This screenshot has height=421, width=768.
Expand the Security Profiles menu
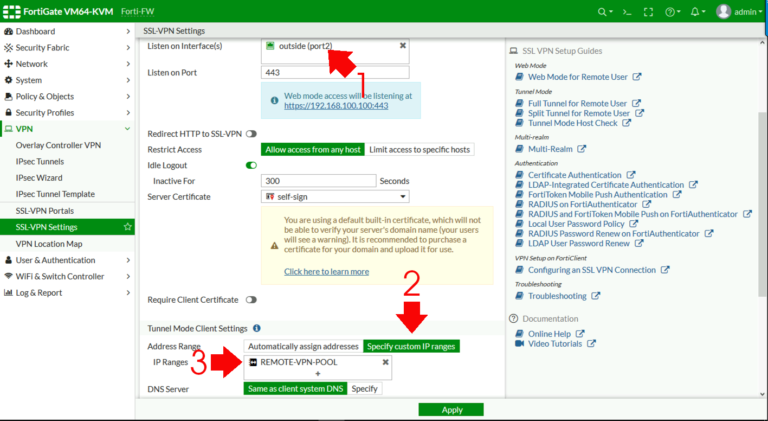(x=67, y=113)
